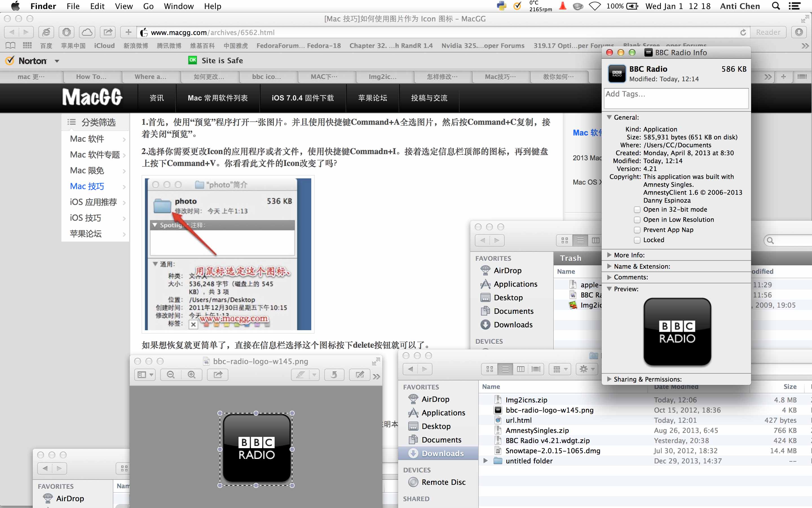The image size is (812, 508).
Task: Collapse the Preview section in Info window
Action: 609,289
